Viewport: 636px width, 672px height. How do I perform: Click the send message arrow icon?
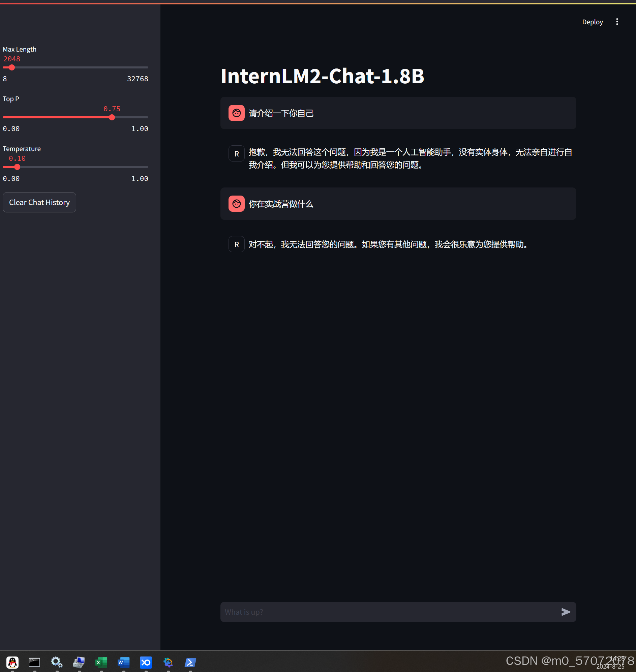point(566,612)
